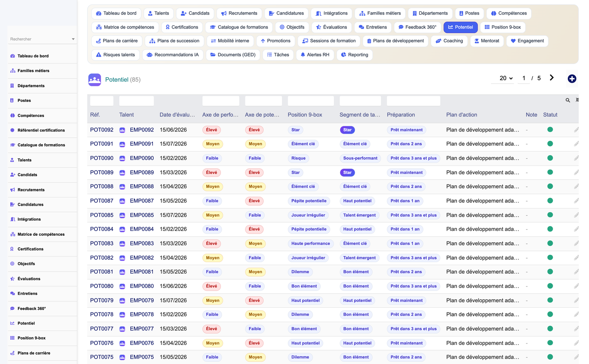Open the 20 rows-per-page dropdown
The image size is (589, 364).
coord(506,78)
